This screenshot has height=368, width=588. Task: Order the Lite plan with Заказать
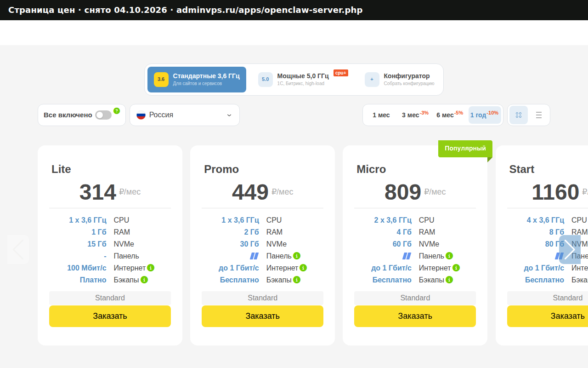(110, 316)
